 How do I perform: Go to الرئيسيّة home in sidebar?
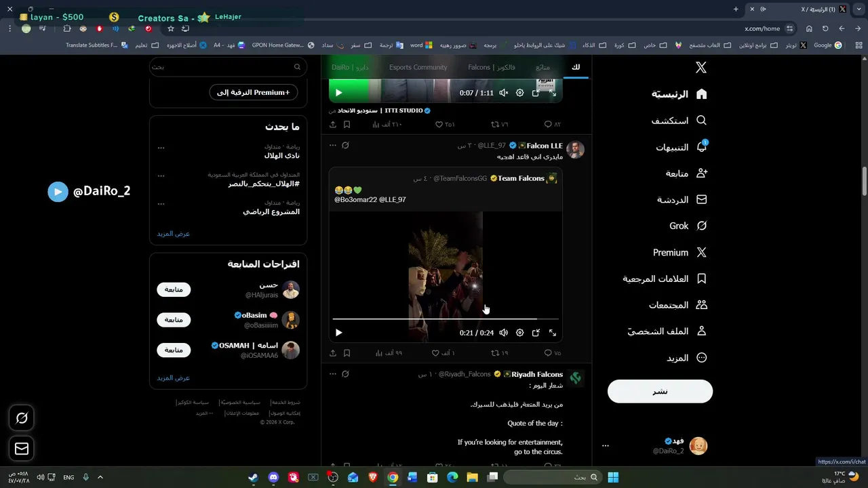coord(679,94)
